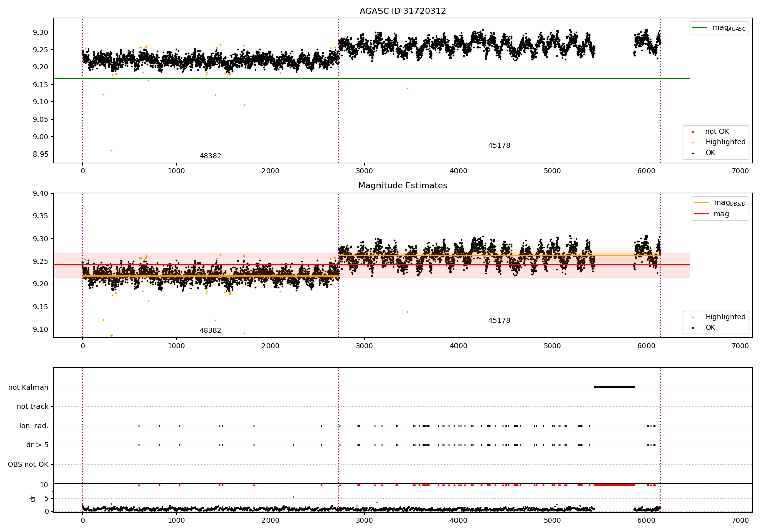Click the 'dr > 5' row label
Image resolution: width=760 pixels, height=532 pixels.
coord(37,445)
